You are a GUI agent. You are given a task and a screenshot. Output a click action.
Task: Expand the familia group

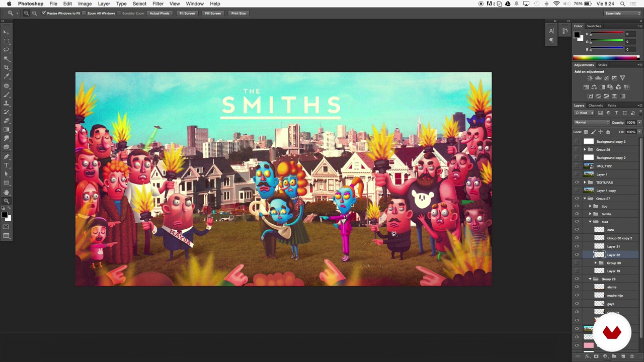(591, 214)
